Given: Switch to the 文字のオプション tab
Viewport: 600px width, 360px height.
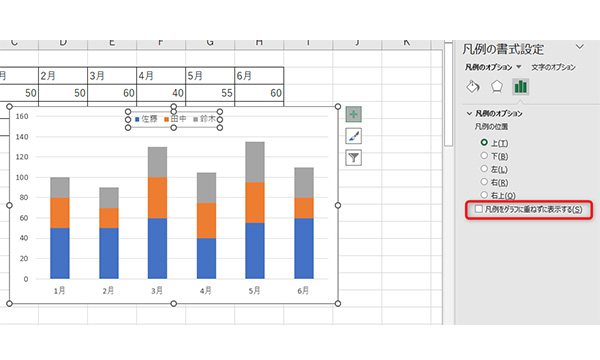Looking at the screenshot, I should point(553,67).
